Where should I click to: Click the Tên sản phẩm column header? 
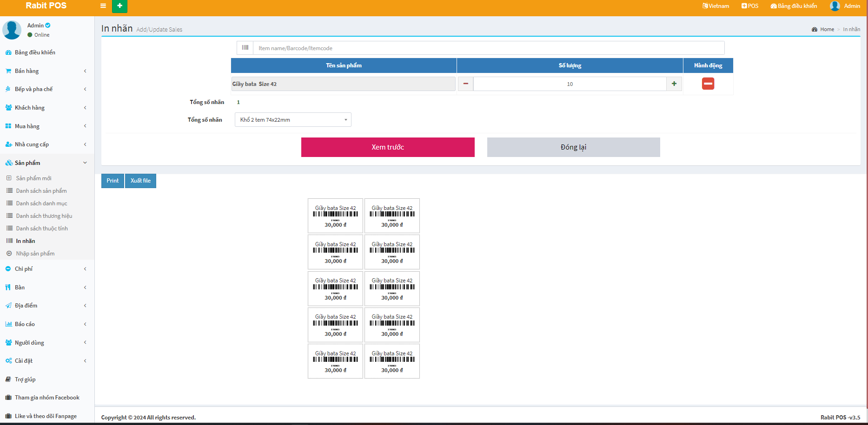pyautogui.click(x=344, y=65)
